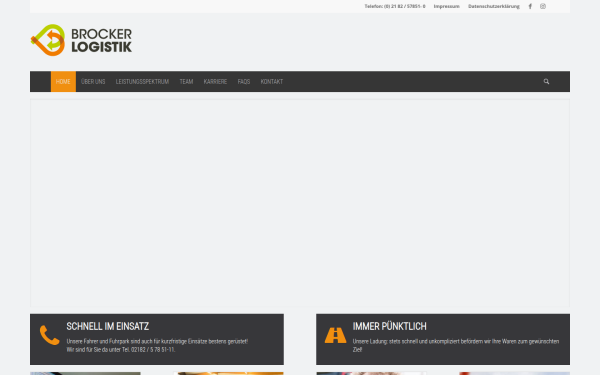Open the Instagram icon link
600x375 pixels.
point(543,6)
